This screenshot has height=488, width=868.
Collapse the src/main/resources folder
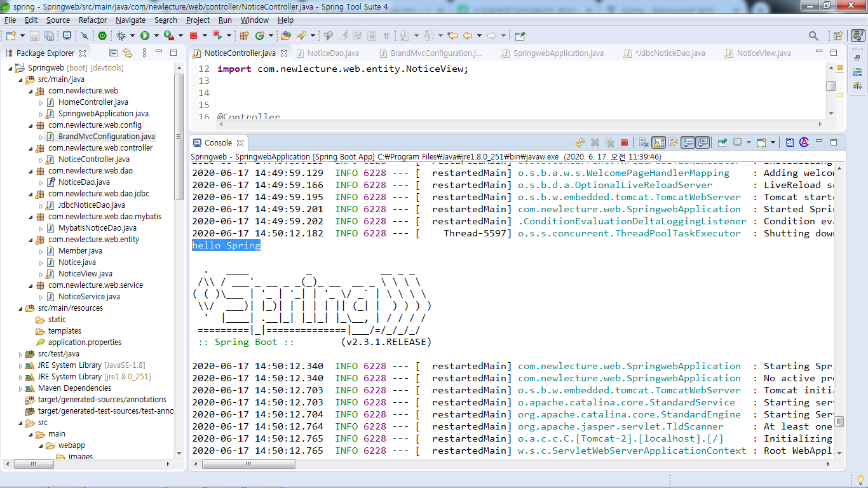pos(20,308)
